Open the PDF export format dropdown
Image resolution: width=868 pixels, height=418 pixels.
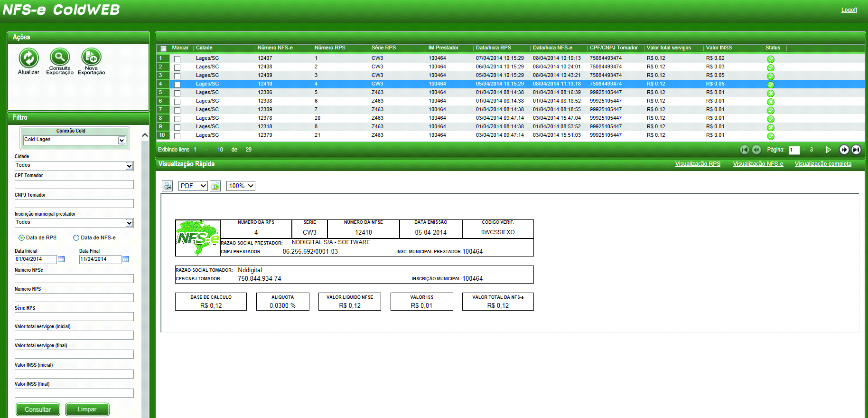click(193, 186)
